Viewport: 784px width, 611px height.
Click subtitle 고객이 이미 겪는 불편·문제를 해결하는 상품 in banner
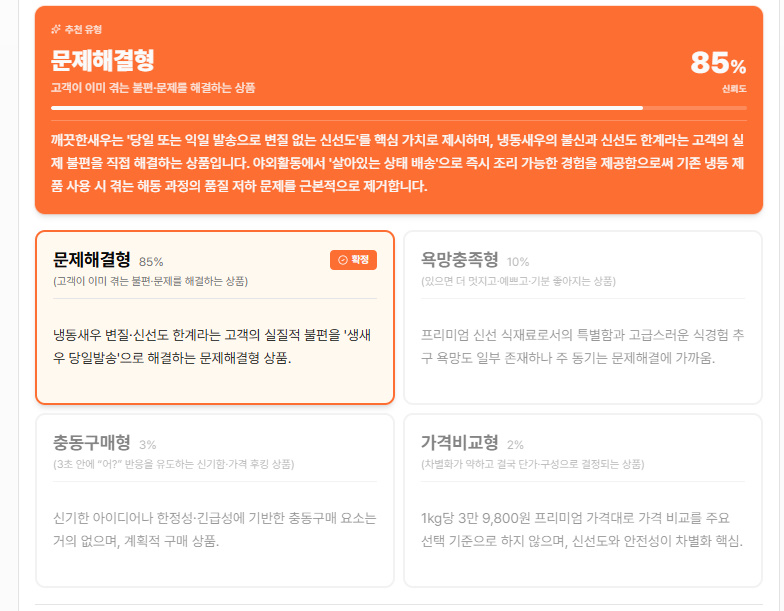click(153, 88)
